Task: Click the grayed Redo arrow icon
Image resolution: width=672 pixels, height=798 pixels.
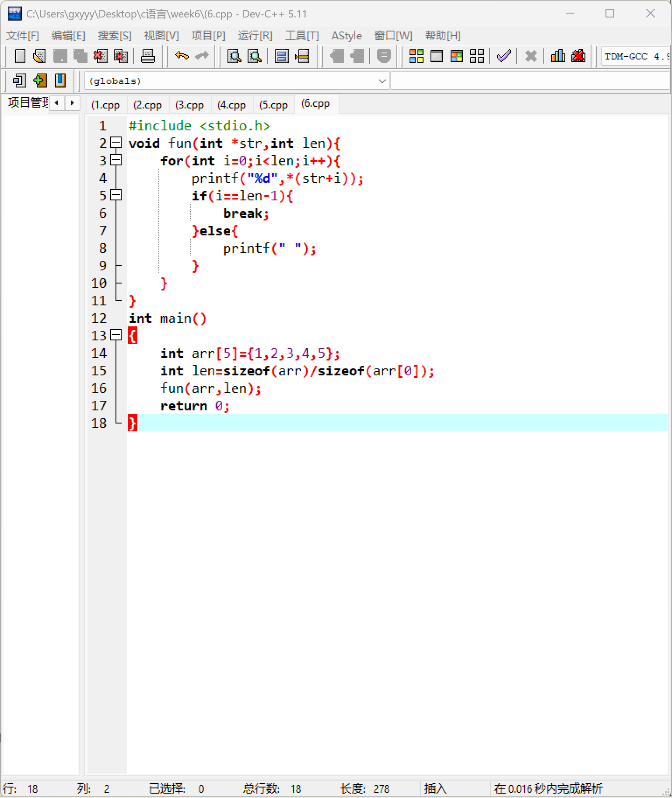Action: pyautogui.click(x=202, y=56)
